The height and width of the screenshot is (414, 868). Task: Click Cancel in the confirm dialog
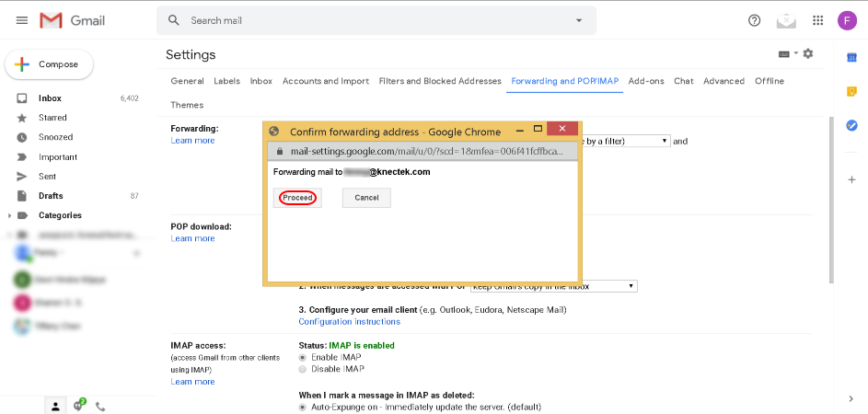coord(366,198)
